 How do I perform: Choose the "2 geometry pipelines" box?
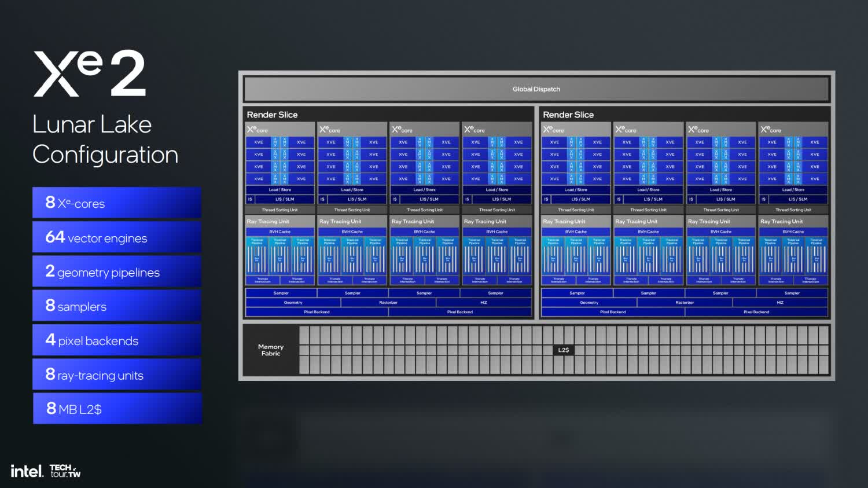pos(117,272)
